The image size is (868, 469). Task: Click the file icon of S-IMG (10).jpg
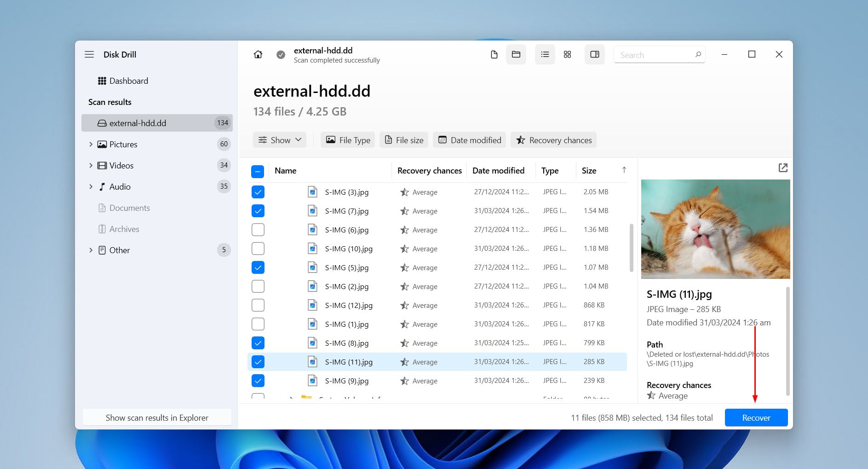pyautogui.click(x=312, y=249)
